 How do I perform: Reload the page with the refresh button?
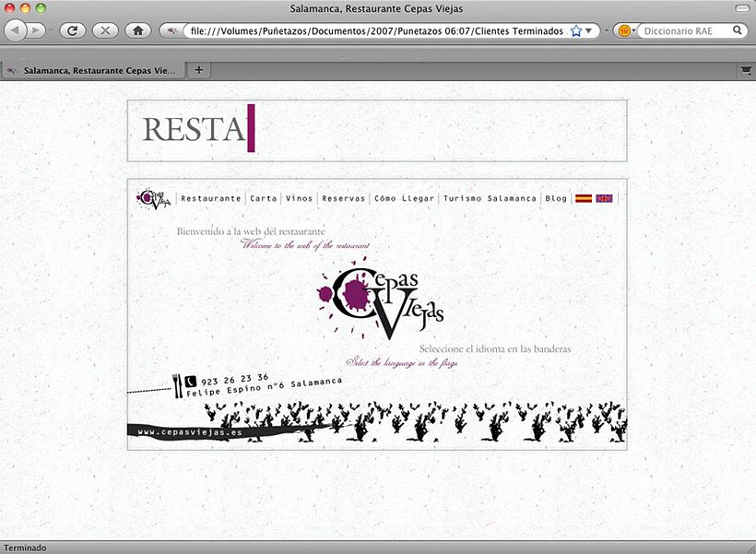(x=72, y=30)
